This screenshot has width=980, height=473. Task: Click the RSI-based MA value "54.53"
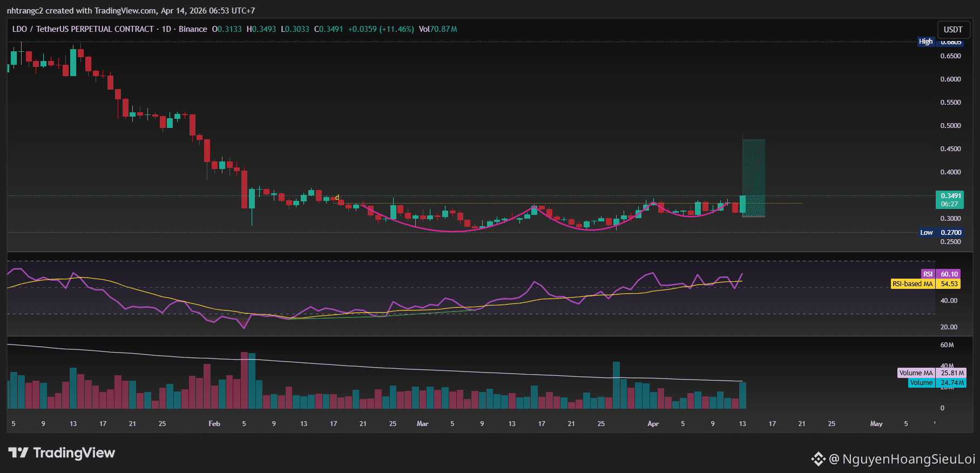[x=950, y=284]
